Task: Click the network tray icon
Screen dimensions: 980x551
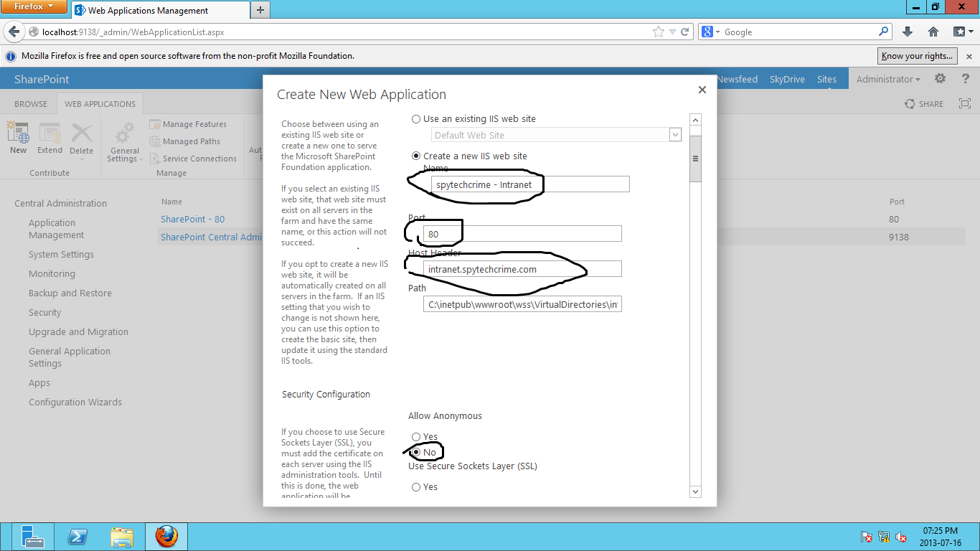Action: 884,537
